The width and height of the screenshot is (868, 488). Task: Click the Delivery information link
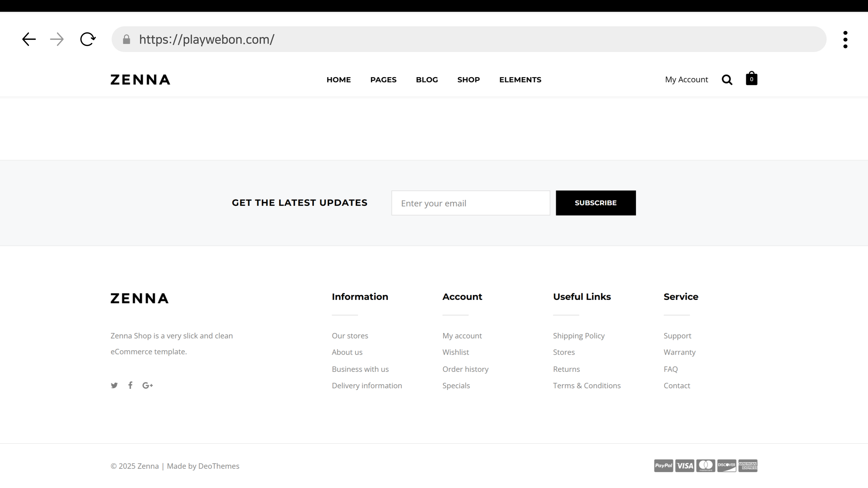click(x=367, y=386)
